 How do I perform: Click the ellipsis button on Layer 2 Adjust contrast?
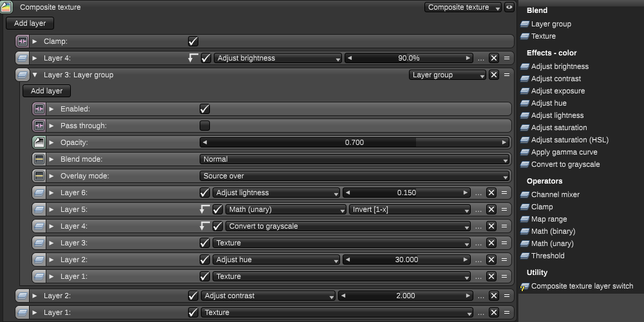pyautogui.click(x=481, y=296)
